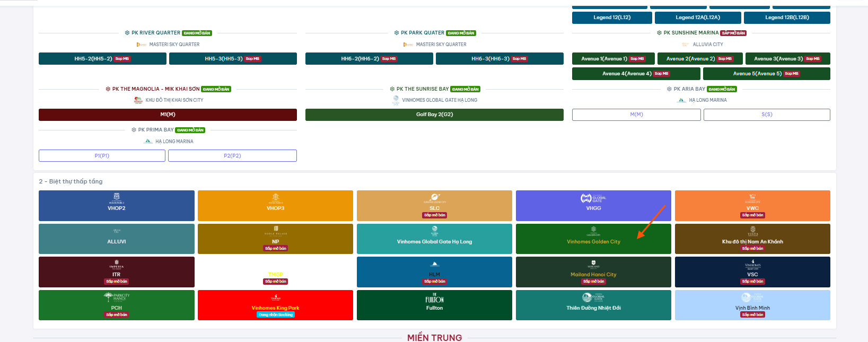Select the Legend 12B(L12B) button

click(x=787, y=17)
